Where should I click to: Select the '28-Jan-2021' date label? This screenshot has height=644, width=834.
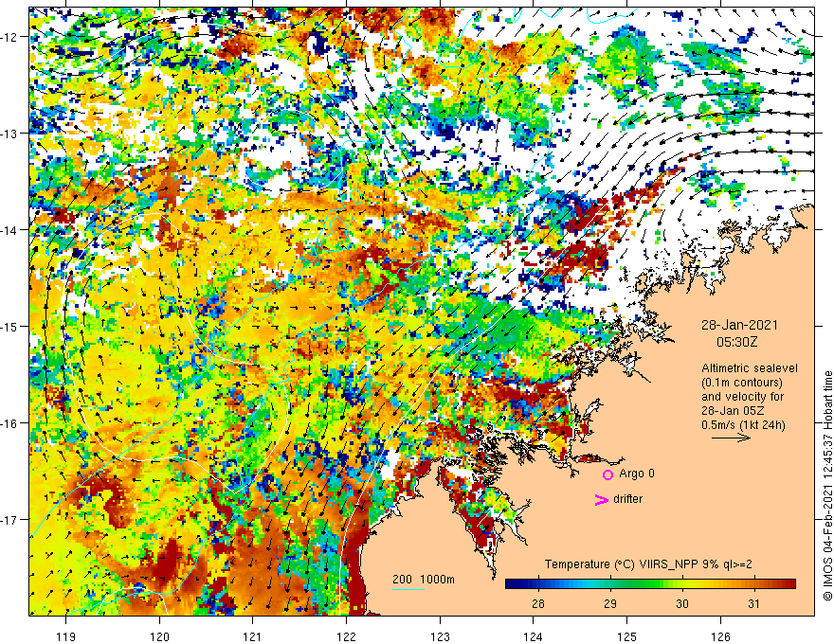pos(739,325)
